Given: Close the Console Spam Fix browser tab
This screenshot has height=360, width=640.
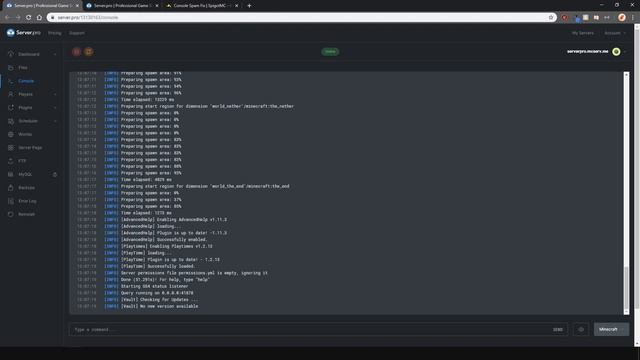Looking at the screenshot, I should tap(236, 6).
